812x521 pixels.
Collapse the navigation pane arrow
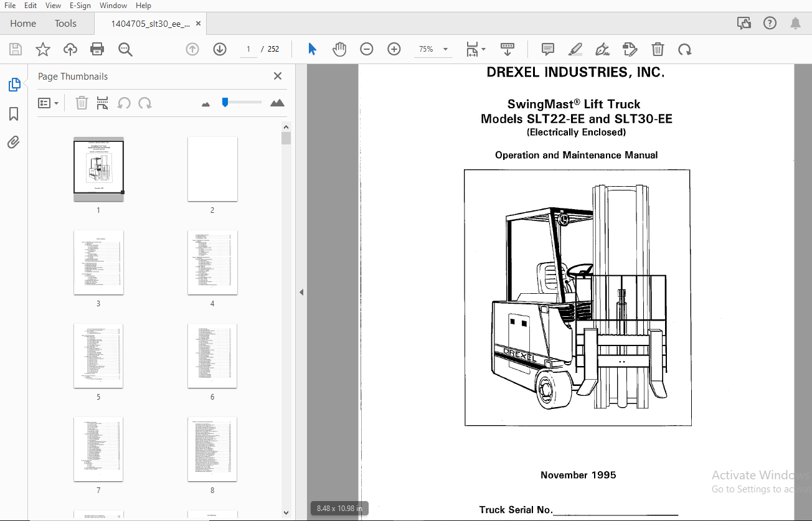click(301, 292)
